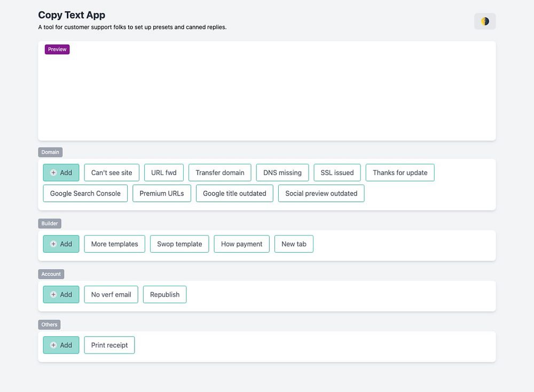This screenshot has height=392, width=534.
Task: Copy the Swop template reply
Action: click(179, 244)
